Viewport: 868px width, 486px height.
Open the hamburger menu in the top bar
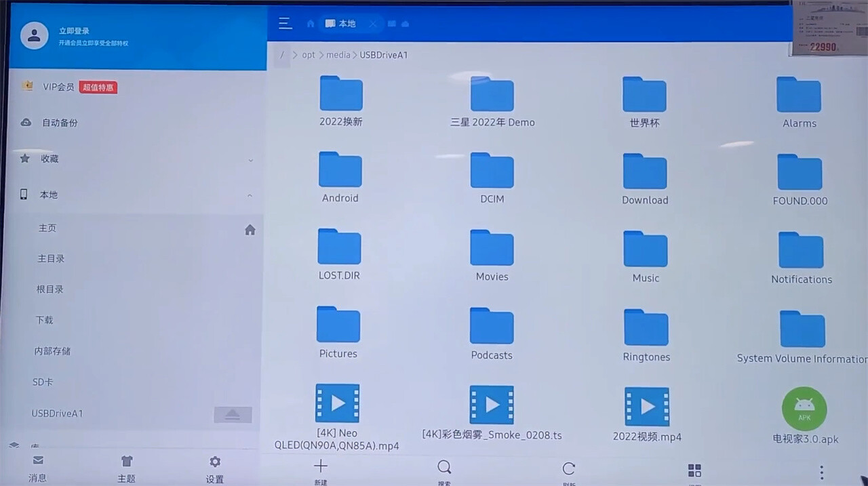click(285, 23)
